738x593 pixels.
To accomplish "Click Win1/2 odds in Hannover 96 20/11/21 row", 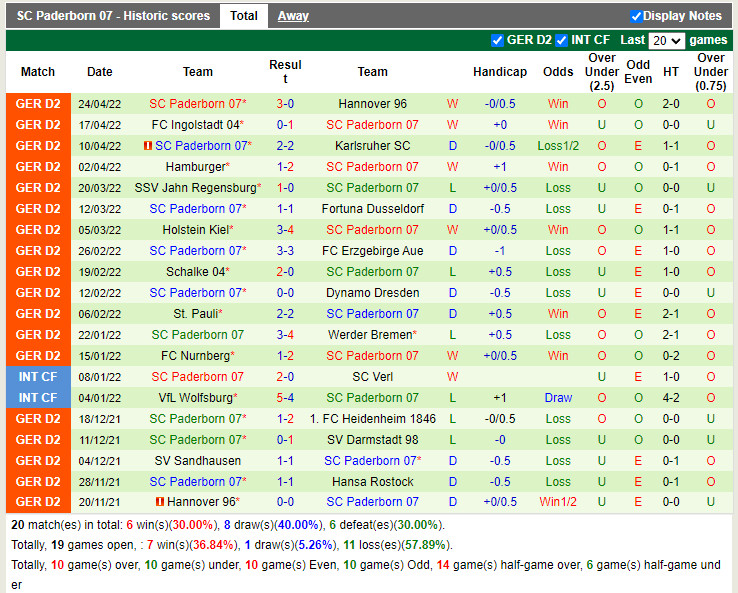I will [x=558, y=502].
